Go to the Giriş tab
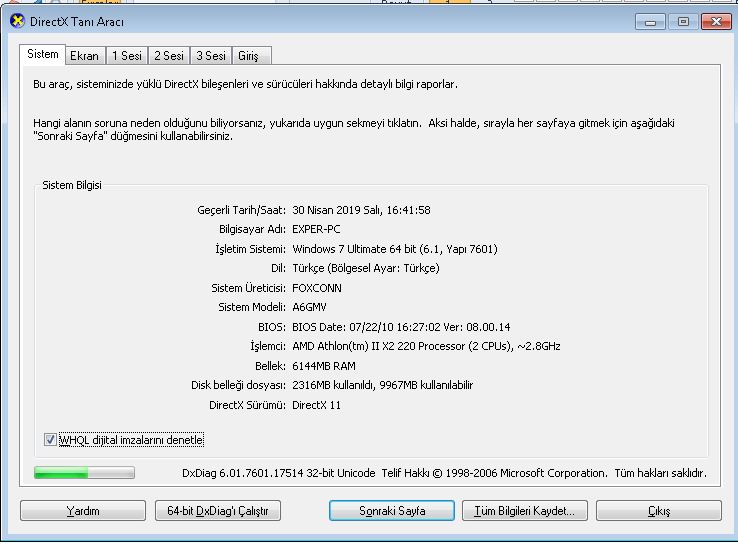Viewport: 738px width, 545px height. (251, 56)
